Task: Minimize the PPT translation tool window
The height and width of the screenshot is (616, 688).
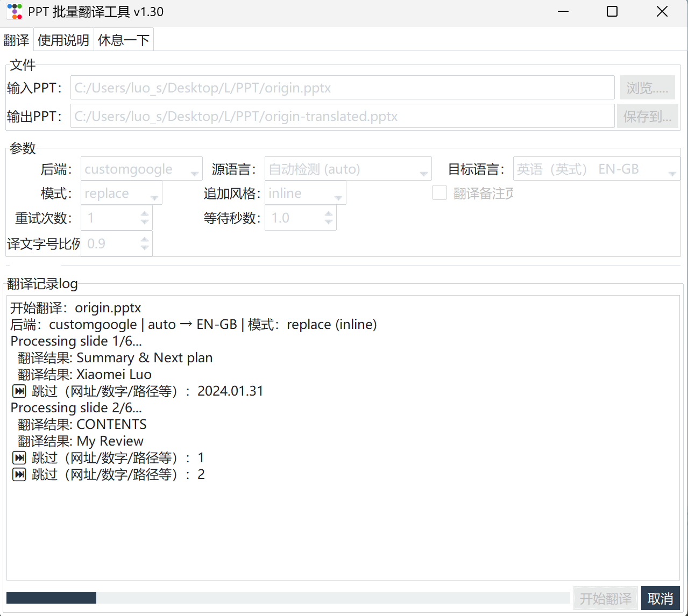Action: pyautogui.click(x=563, y=12)
